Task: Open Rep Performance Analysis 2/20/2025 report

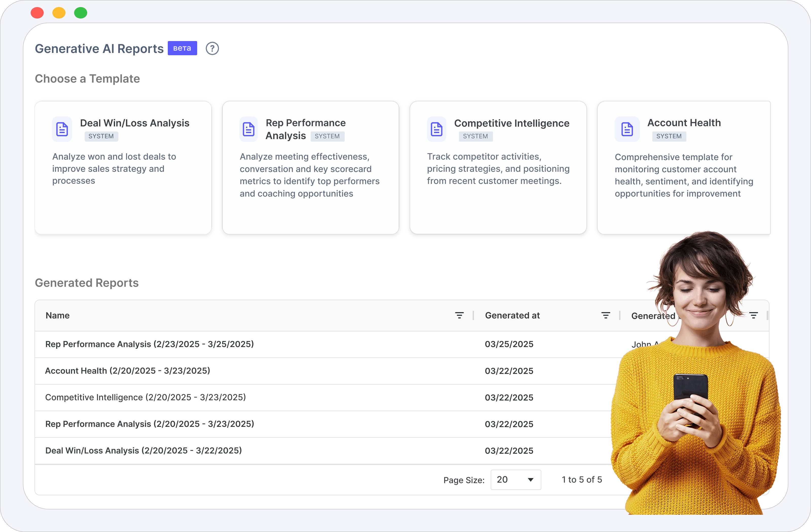Action: coord(150,424)
